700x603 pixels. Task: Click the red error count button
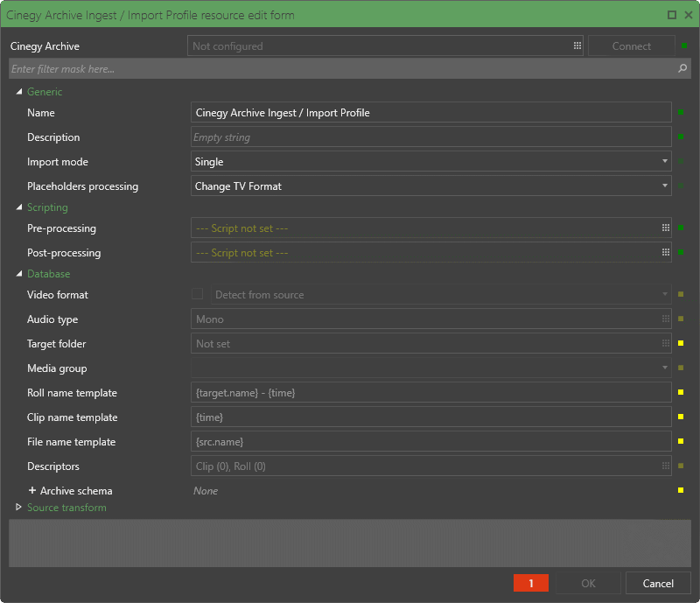coord(531,584)
